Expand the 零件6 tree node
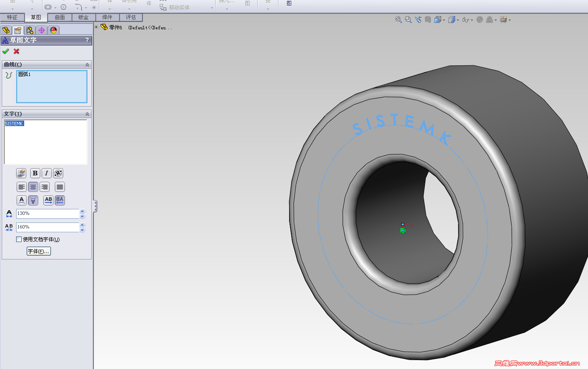The height and width of the screenshot is (369, 588). 96,27
